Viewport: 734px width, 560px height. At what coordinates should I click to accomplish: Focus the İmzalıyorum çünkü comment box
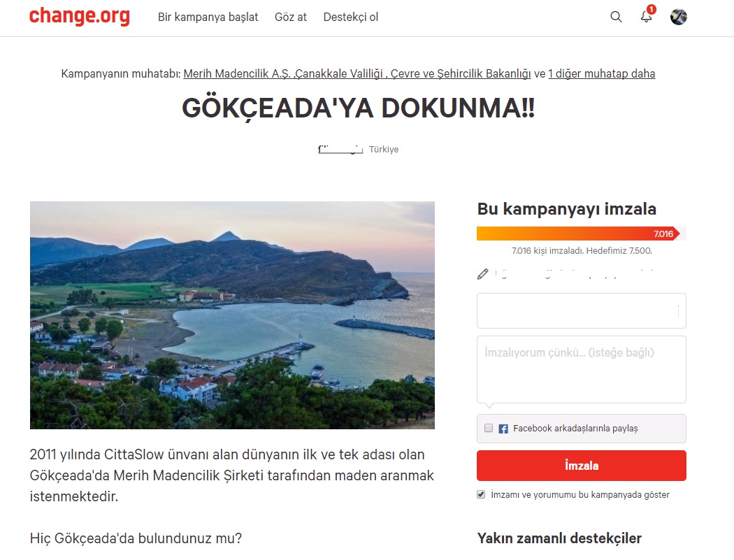(582, 369)
